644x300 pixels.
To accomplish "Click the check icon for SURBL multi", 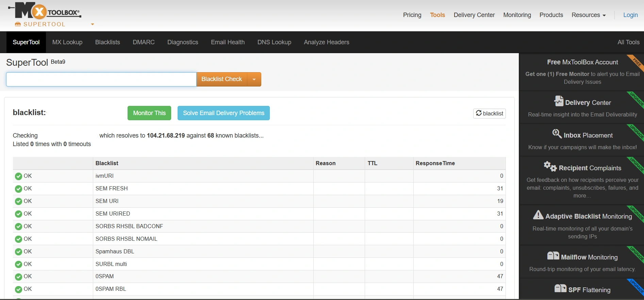I will pyautogui.click(x=18, y=265).
